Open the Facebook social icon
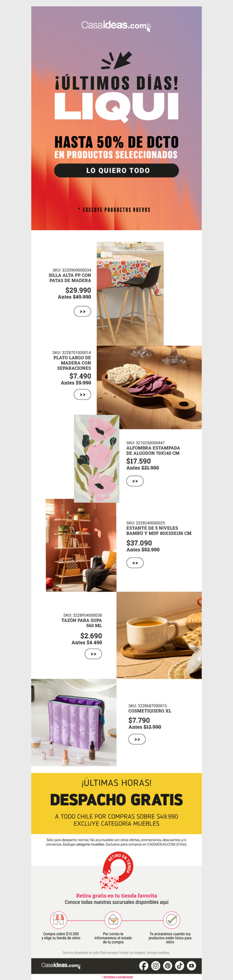 (x=144, y=965)
